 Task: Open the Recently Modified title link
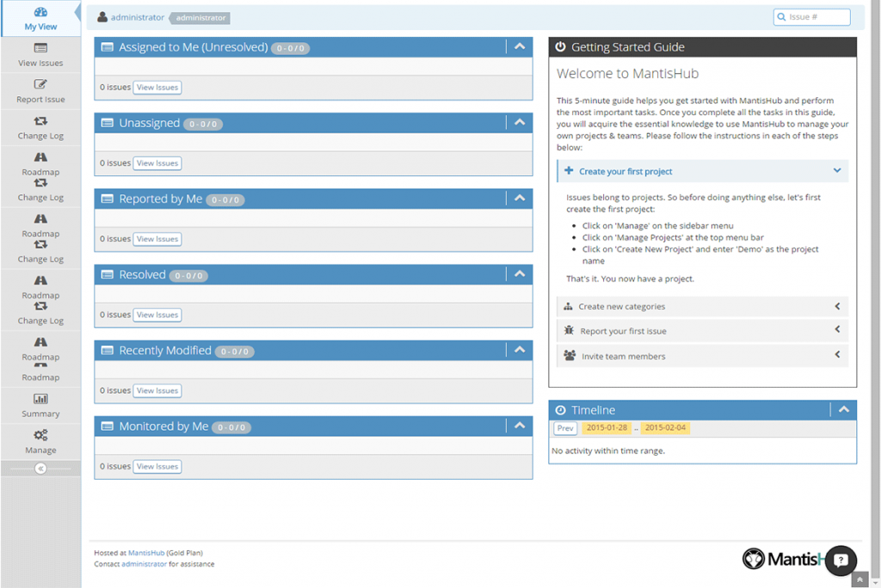pyautogui.click(x=165, y=351)
